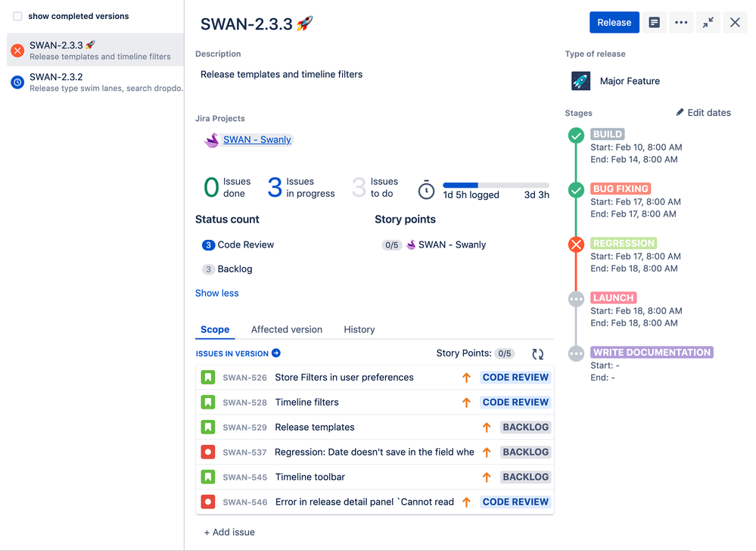The image size is (756, 551).
Task: Click the Release button
Action: pyautogui.click(x=614, y=22)
